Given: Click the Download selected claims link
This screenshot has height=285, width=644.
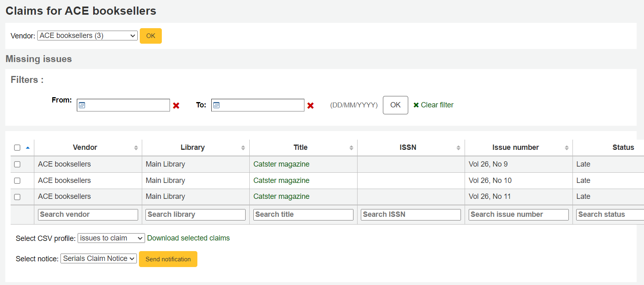Looking at the screenshot, I should point(188,238).
